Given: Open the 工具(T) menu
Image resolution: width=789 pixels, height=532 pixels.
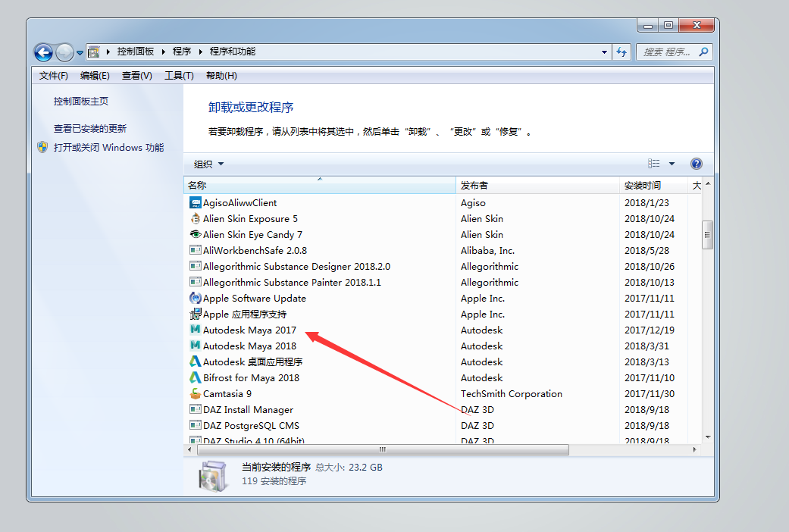Looking at the screenshot, I should point(179,76).
